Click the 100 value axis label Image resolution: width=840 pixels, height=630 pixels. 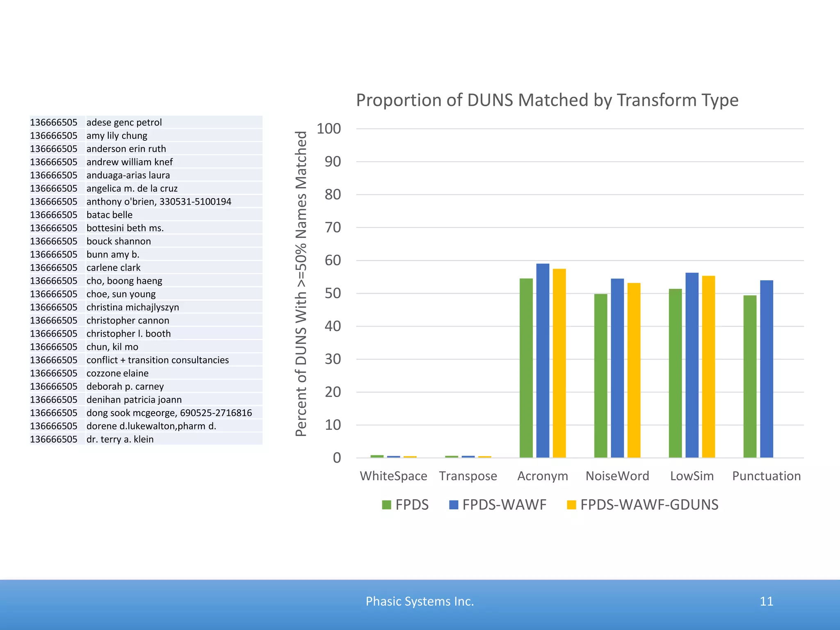[x=329, y=129]
